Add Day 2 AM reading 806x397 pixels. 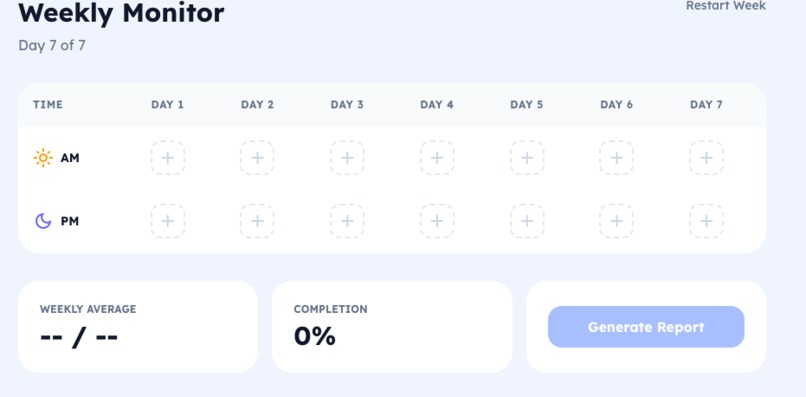coord(257,158)
